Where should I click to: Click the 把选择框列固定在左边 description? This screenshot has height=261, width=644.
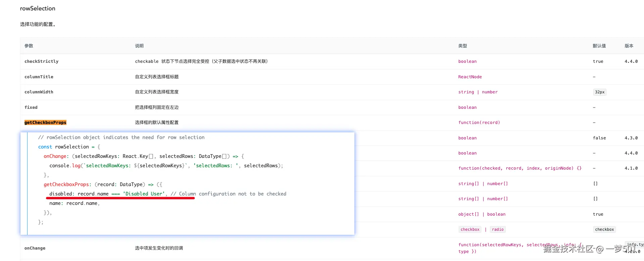pos(157,107)
